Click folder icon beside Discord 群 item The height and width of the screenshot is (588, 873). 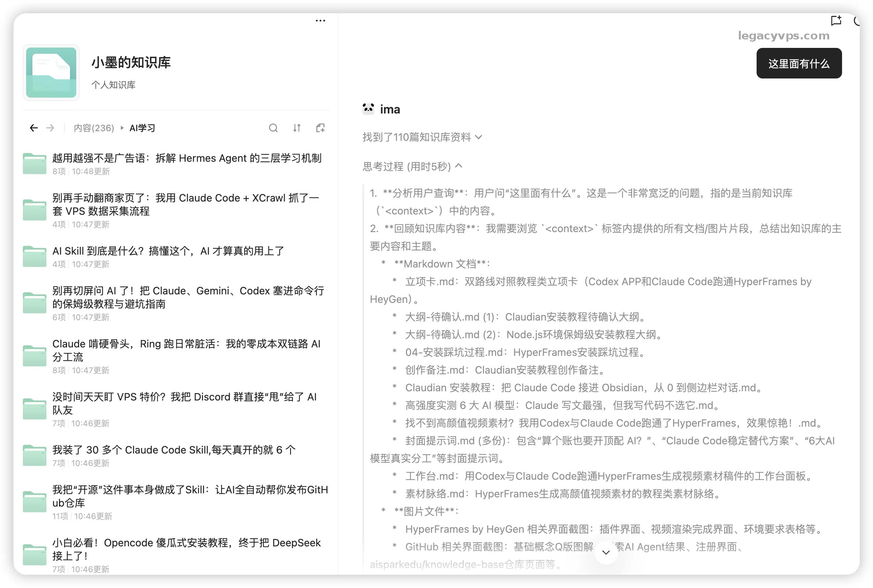pos(35,409)
